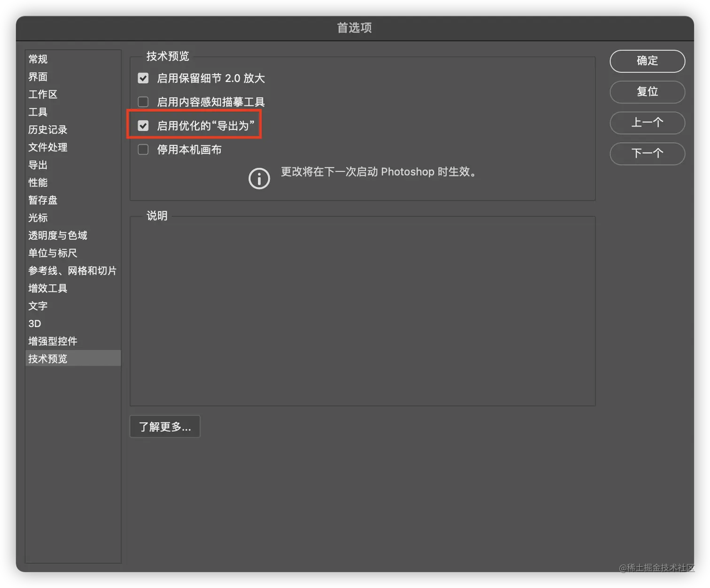The image size is (710, 588).
Task: Open 了解更多... for more information
Action: (x=165, y=427)
